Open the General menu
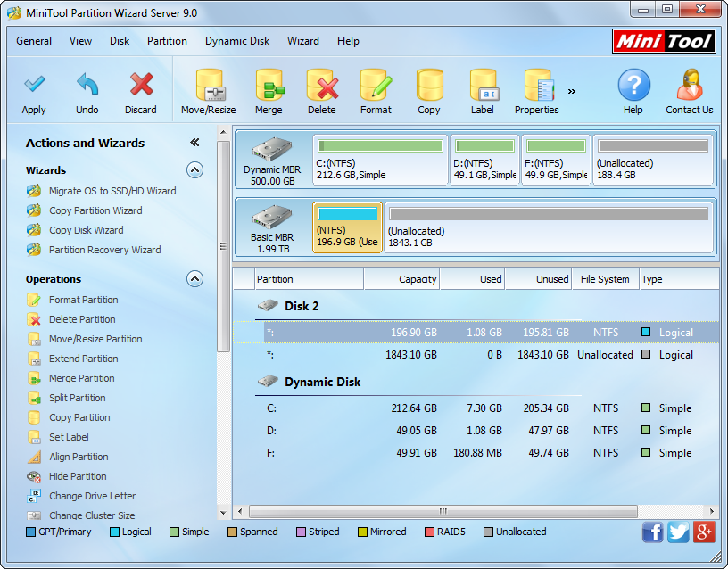This screenshot has height=569, width=728. click(34, 41)
